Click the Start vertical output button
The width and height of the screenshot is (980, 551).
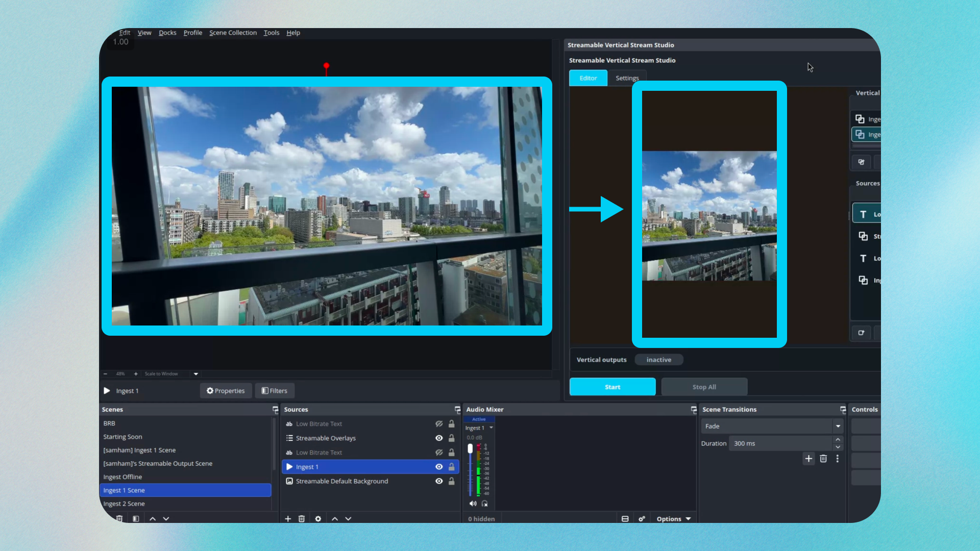[612, 387]
